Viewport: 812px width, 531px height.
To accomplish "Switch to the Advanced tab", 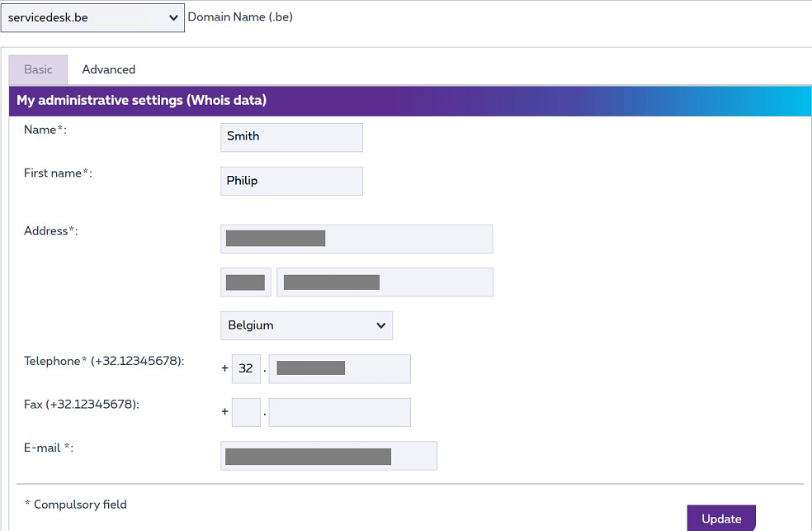I will (108, 69).
